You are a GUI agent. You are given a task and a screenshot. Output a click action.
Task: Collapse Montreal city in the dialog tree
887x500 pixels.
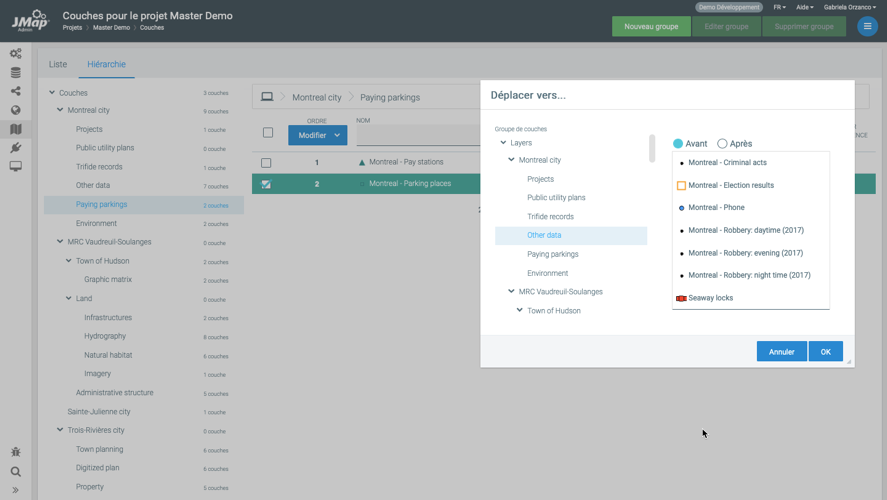[511, 160]
